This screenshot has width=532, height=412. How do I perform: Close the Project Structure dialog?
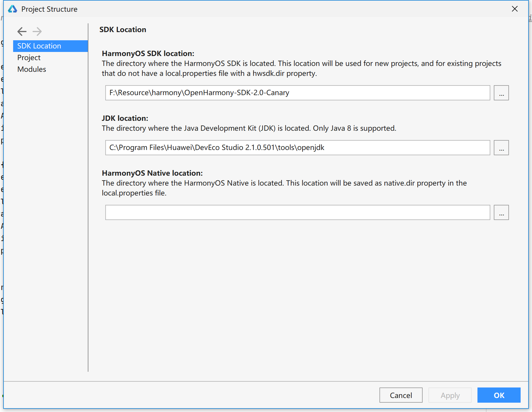(x=515, y=9)
